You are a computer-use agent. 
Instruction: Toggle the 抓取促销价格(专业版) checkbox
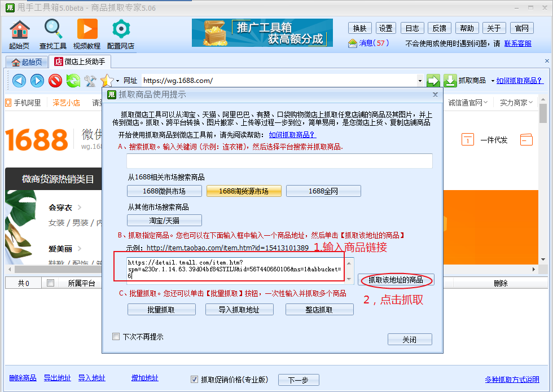(x=194, y=379)
